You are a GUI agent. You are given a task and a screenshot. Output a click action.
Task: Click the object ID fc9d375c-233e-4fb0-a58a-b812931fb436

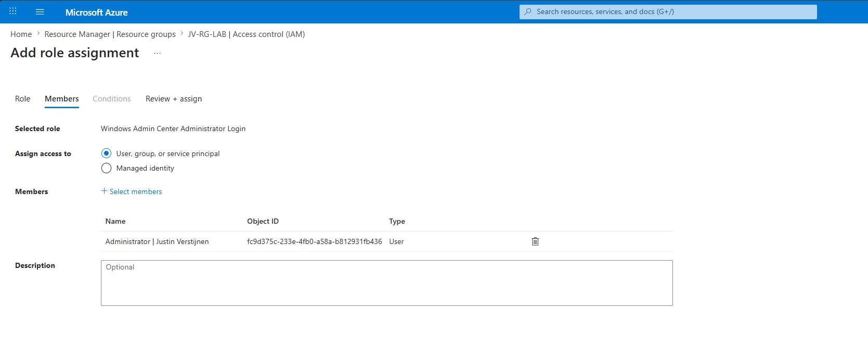[x=315, y=241]
